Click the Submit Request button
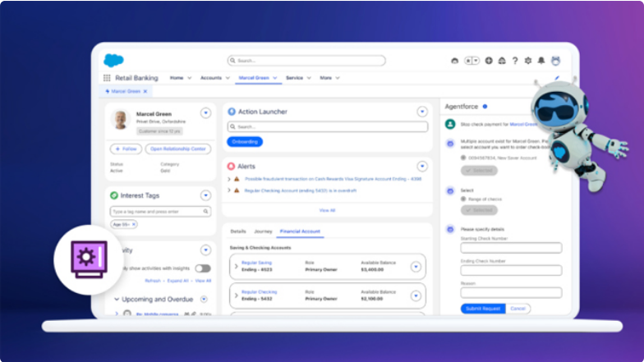The image size is (644, 362). pyautogui.click(x=483, y=309)
